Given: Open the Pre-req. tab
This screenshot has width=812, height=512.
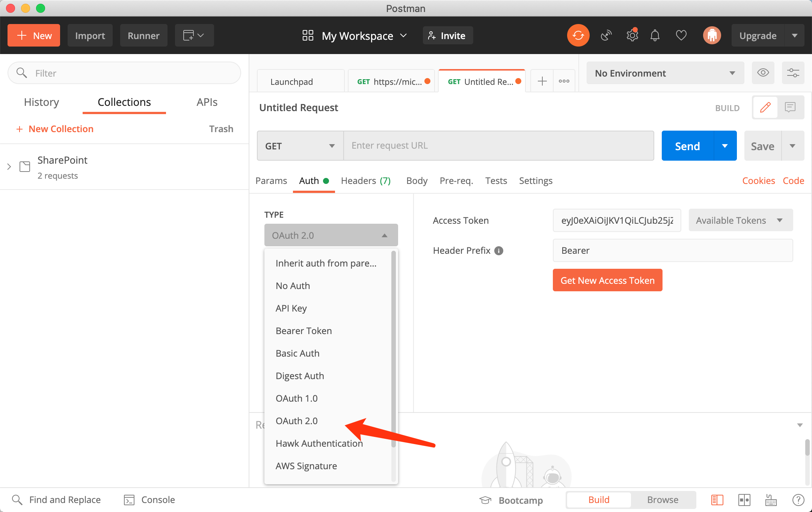Looking at the screenshot, I should click(x=456, y=181).
